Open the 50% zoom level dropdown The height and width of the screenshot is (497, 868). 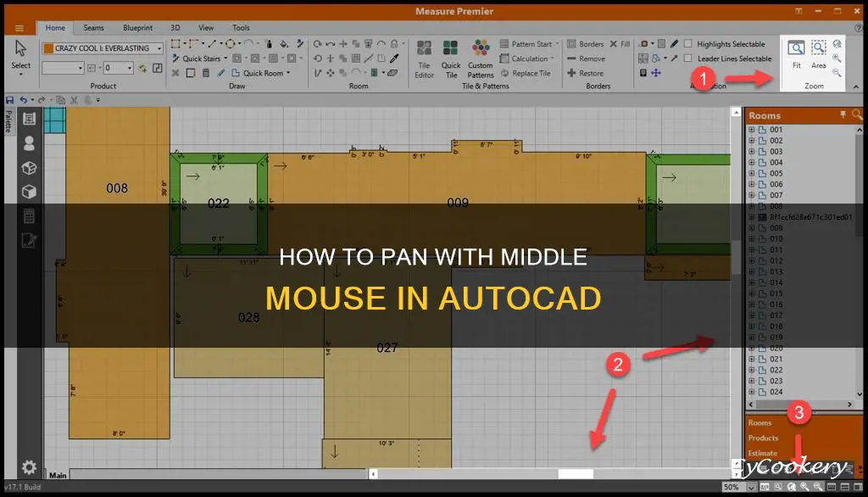pyautogui.click(x=751, y=487)
